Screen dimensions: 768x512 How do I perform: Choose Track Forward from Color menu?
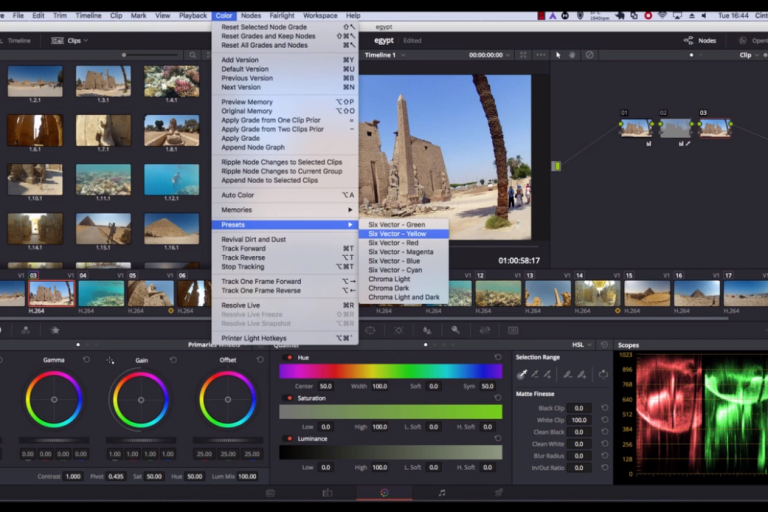(285, 248)
